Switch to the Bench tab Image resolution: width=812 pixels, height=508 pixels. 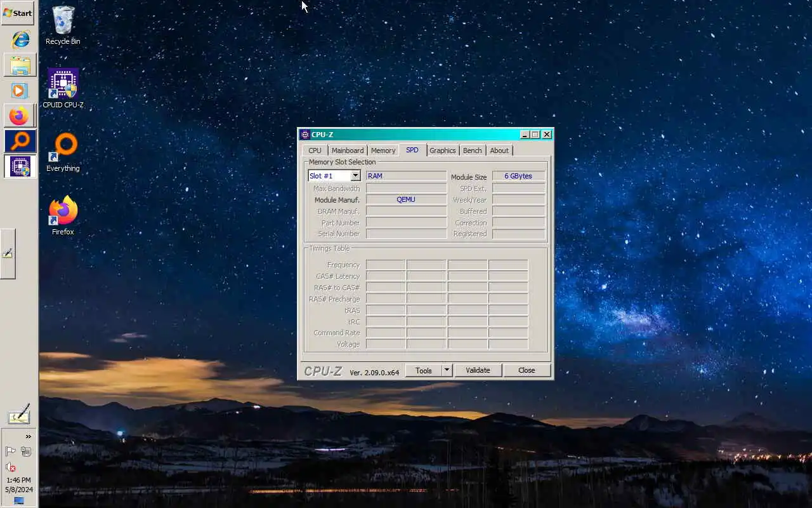point(472,150)
